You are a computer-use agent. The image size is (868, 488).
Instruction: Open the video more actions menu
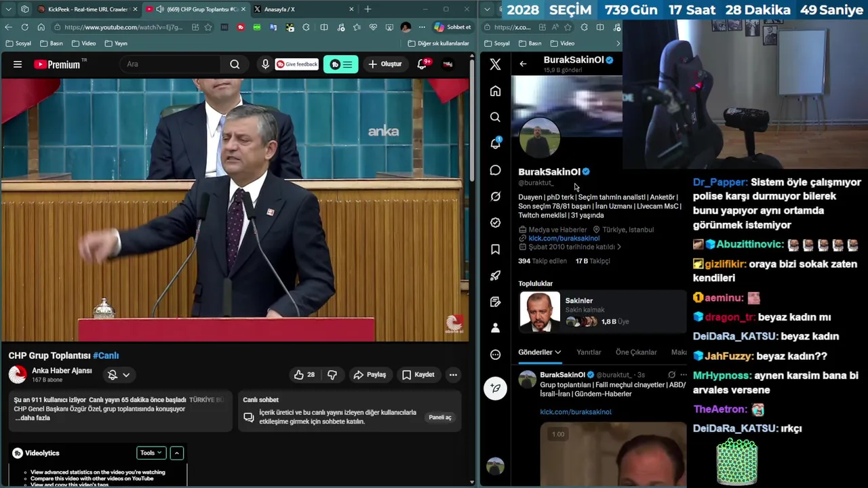[x=453, y=374]
